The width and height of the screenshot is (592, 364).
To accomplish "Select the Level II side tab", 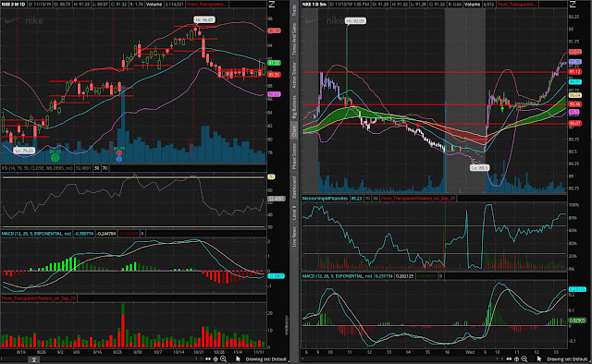I will click(x=294, y=213).
